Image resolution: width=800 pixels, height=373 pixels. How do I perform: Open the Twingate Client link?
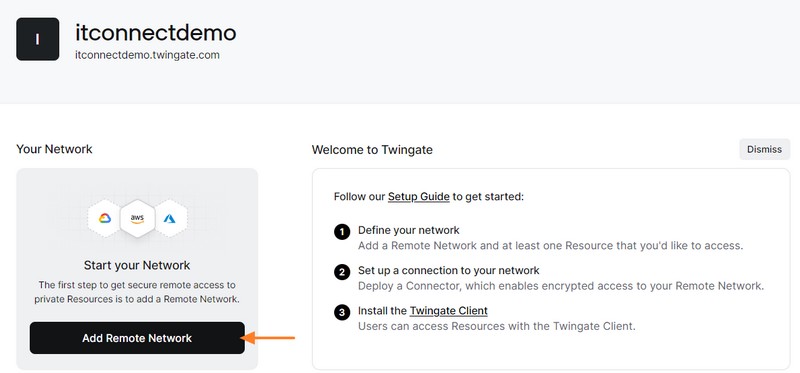tap(448, 310)
